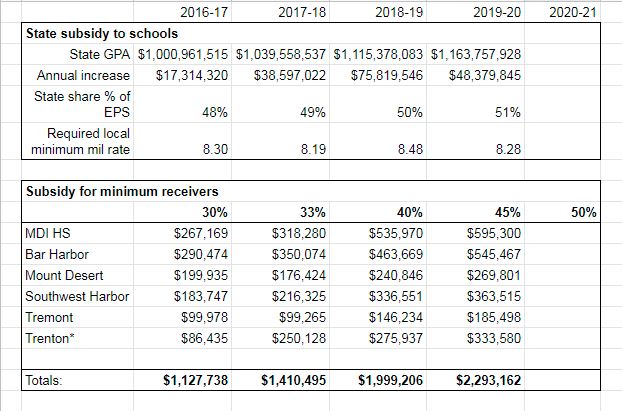The image size is (622, 411).
Task: Click the State GPA value $1,000,961,515
Action: tap(179, 52)
